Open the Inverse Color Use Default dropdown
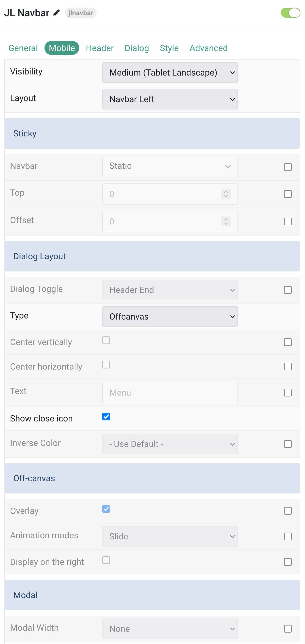Image resolution: width=305 pixels, height=644 pixels. (170, 444)
